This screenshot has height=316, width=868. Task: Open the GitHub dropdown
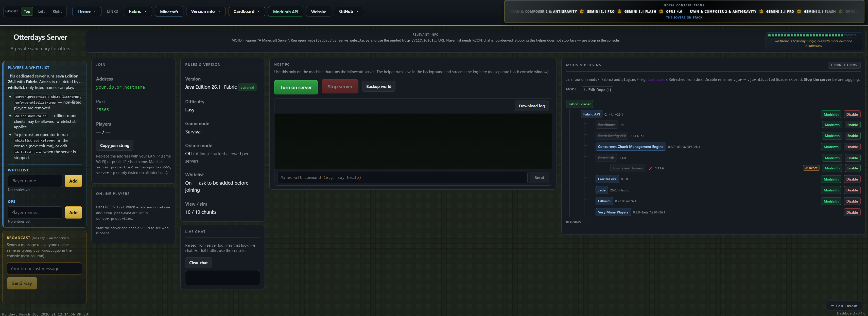point(349,11)
